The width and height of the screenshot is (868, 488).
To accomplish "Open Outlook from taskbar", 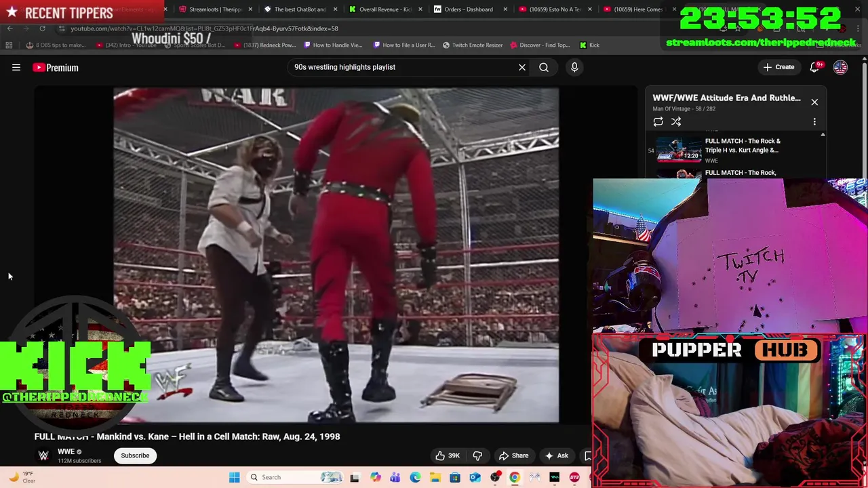I will pyautogui.click(x=475, y=477).
